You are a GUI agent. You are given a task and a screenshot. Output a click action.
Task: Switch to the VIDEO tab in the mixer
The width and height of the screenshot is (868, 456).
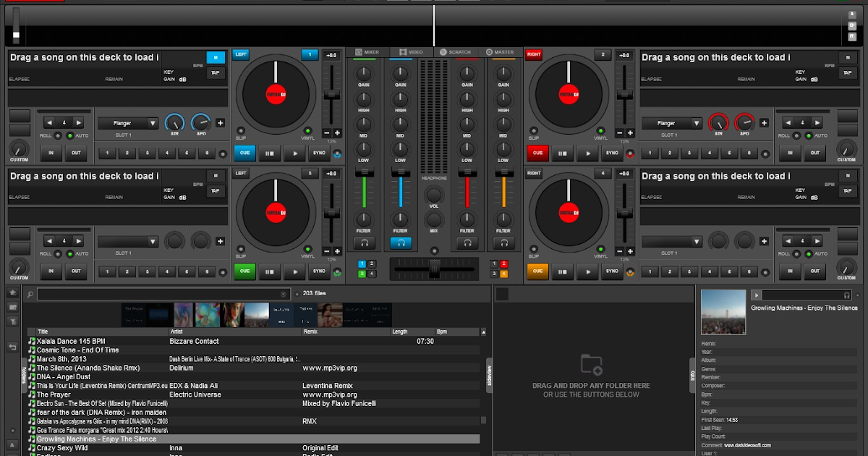tap(411, 52)
